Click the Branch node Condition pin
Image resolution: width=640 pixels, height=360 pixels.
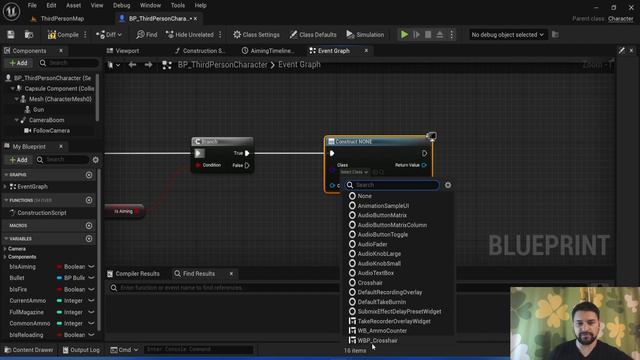pyautogui.click(x=198, y=165)
